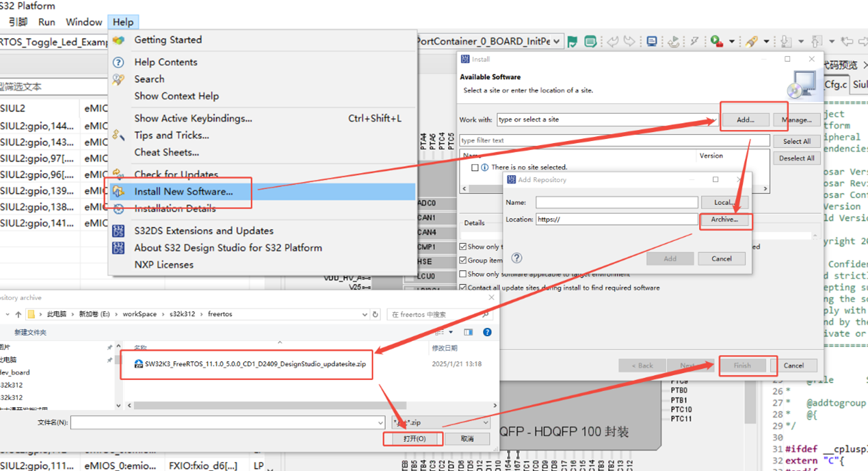Click the 打开(O) open button
868x471 pixels.
[414, 439]
